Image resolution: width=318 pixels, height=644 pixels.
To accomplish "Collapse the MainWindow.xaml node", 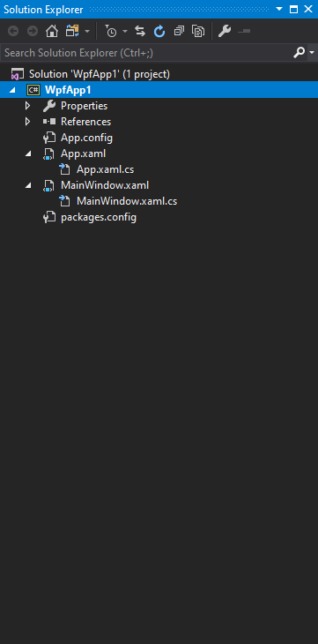I will point(28,185).
